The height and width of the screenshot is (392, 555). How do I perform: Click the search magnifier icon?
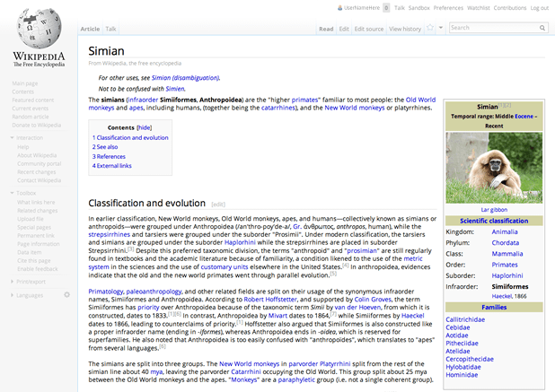[x=542, y=28]
